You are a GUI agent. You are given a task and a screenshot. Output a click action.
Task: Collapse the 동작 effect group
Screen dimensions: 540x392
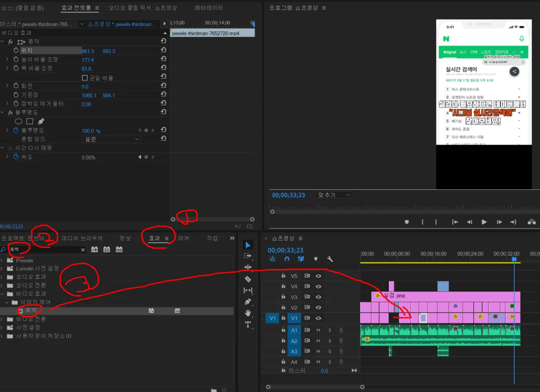pyautogui.click(x=3, y=41)
